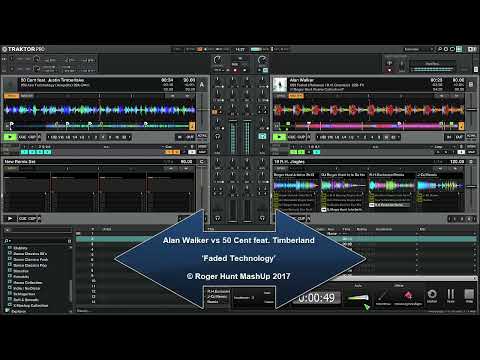480x360 pixels.
Task: Select Schlagerbox playlist in tree
Action: click(x=24, y=294)
